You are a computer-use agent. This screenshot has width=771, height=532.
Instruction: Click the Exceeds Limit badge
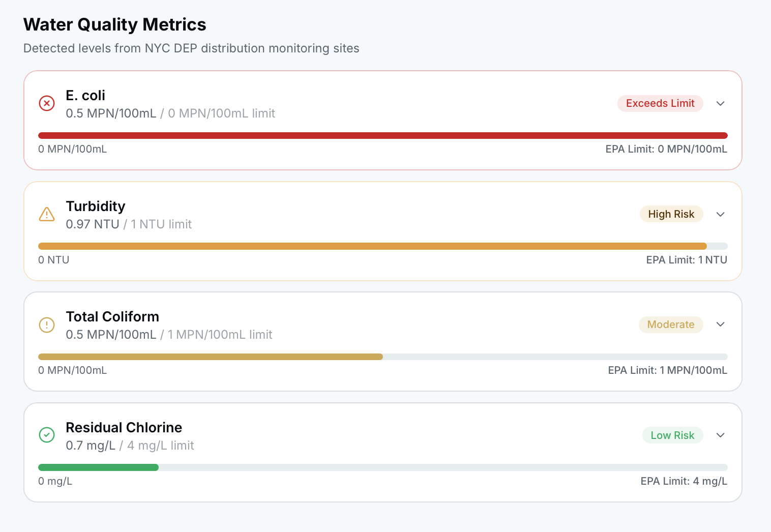660,103
